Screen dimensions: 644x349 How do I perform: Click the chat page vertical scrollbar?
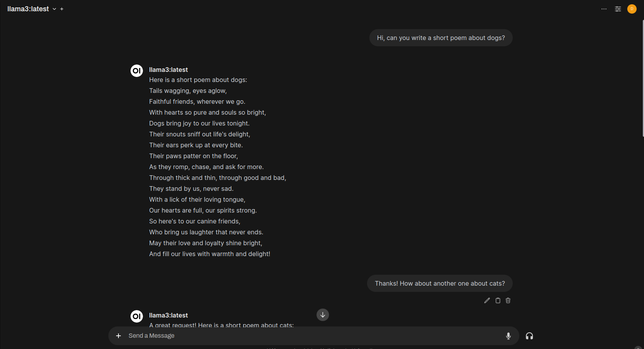tap(643, 78)
